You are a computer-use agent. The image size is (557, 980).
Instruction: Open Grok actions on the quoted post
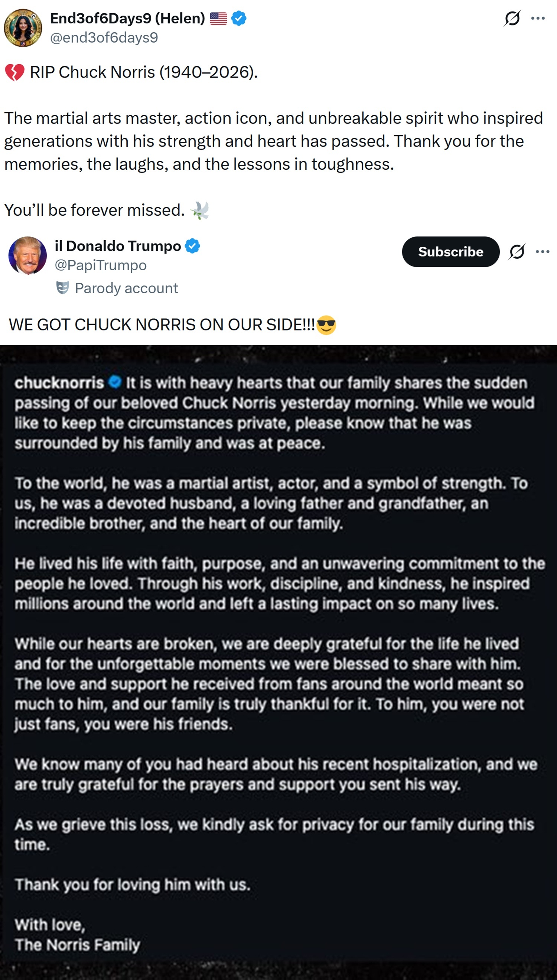517,252
